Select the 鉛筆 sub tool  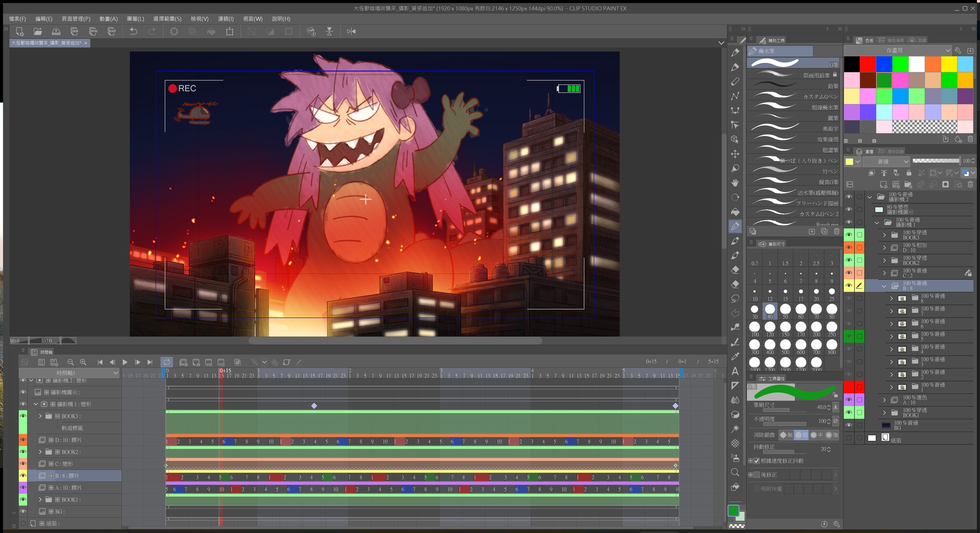coord(793,86)
